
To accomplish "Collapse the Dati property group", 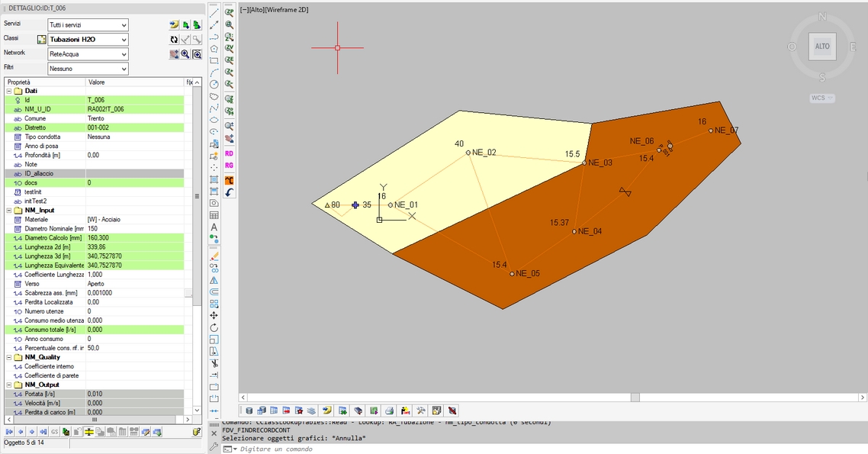I will pos(8,91).
